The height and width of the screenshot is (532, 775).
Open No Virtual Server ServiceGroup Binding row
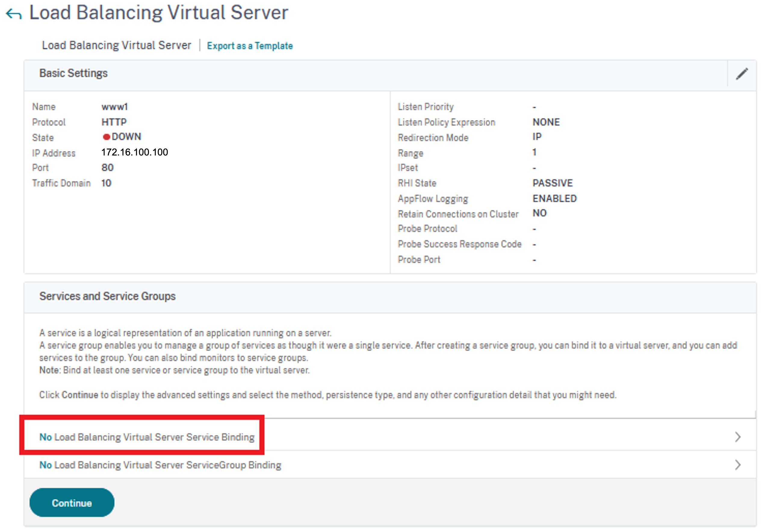[x=160, y=465]
